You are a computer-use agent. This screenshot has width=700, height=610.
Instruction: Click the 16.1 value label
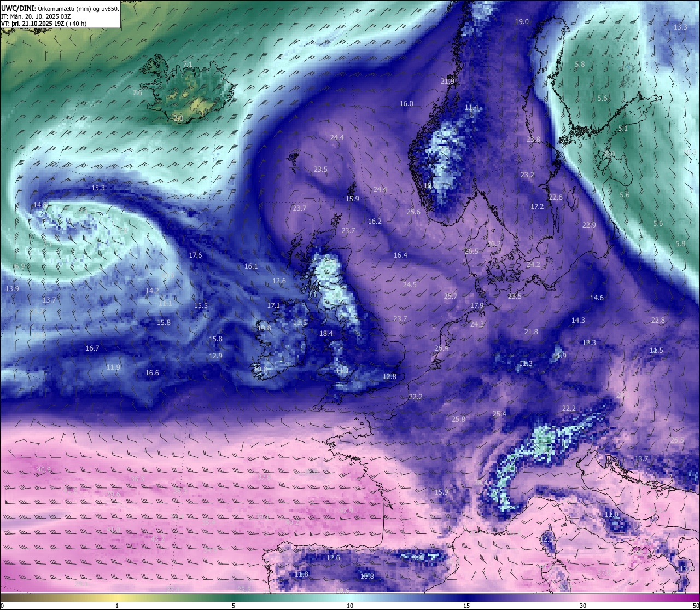click(x=251, y=266)
